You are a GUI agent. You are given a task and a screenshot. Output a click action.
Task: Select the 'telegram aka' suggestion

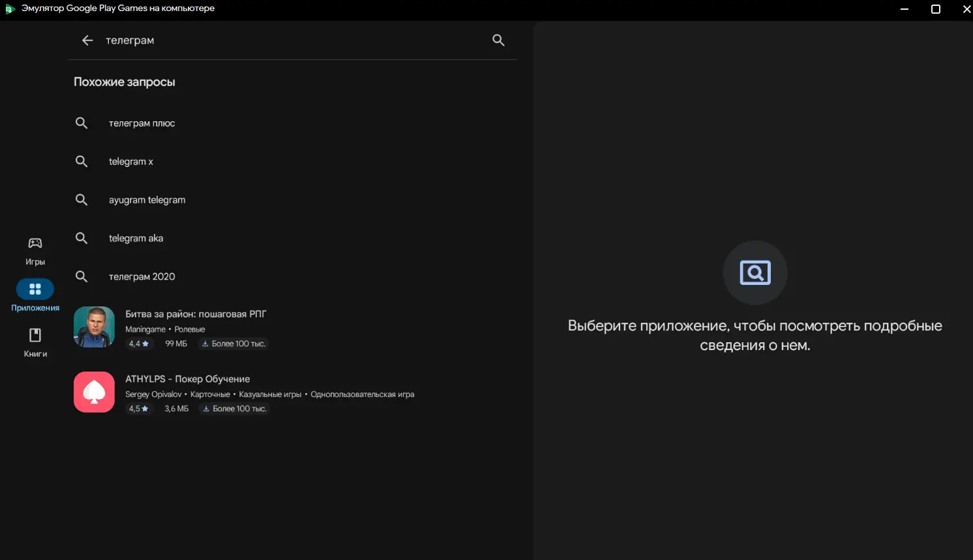[x=136, y=239]
